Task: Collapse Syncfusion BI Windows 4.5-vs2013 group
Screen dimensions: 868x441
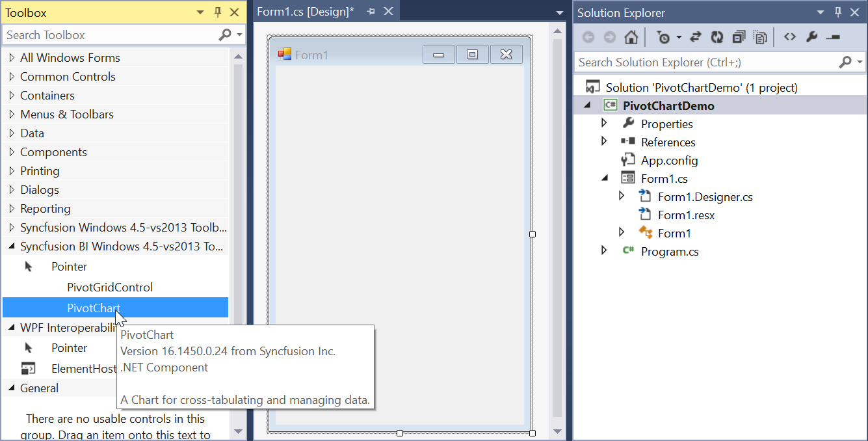Action: click(x=12, y=247)
